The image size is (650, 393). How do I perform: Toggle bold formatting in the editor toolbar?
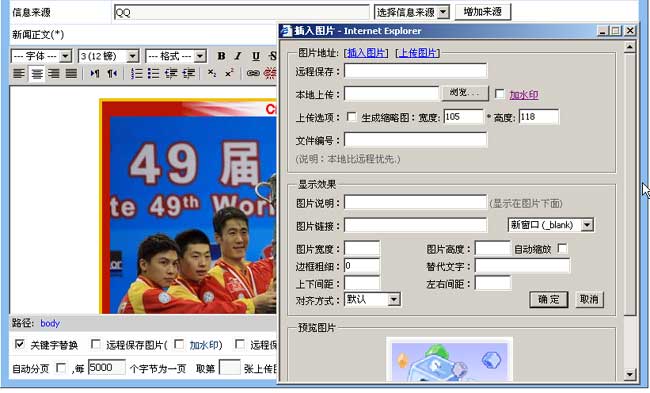221,56
